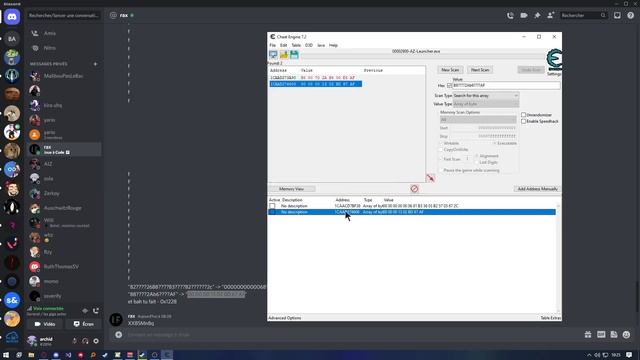Open AutchwitzRouge direct message

(x=64, y=208)
